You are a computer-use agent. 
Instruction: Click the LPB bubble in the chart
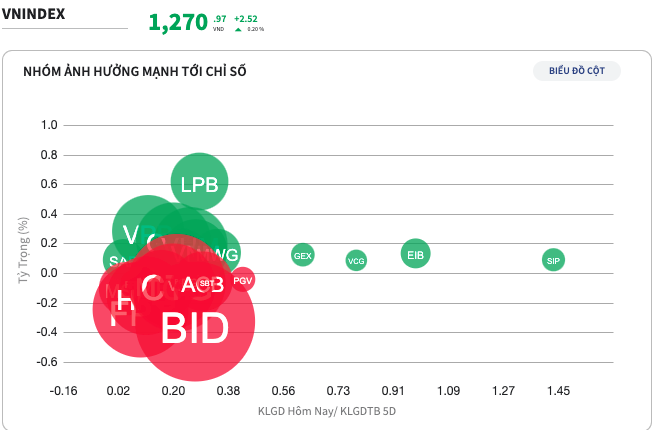(200, 183)
